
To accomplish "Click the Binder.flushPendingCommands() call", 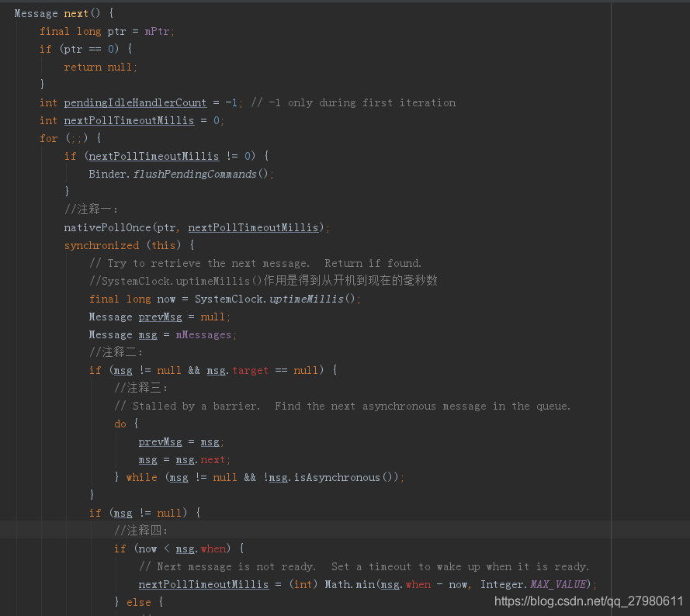I will pos(181,174).
